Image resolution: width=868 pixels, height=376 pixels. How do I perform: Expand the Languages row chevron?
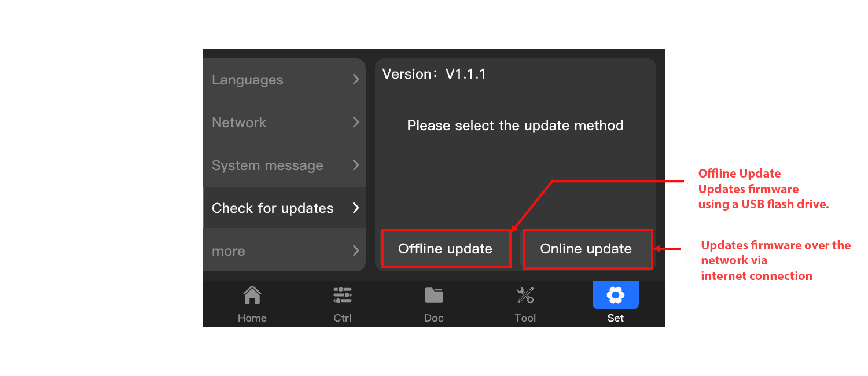tap(356, 80)
